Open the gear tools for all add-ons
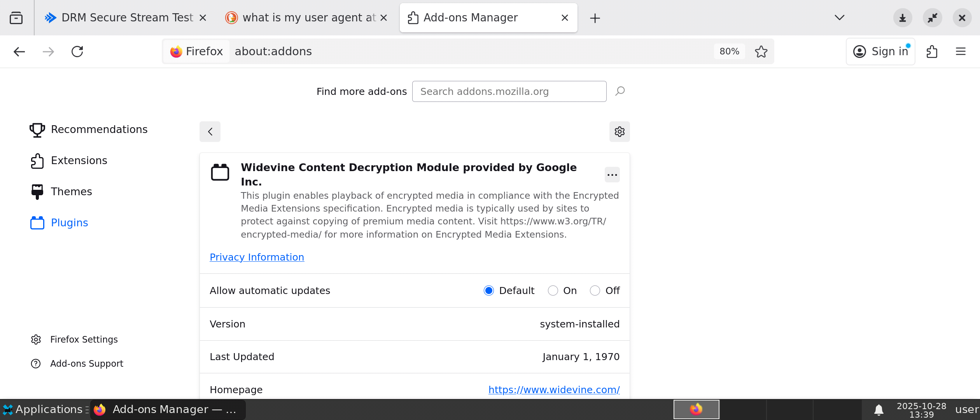The width and height of the screenshot is (980, 420). pyautogui.click(x=619, y=132)
